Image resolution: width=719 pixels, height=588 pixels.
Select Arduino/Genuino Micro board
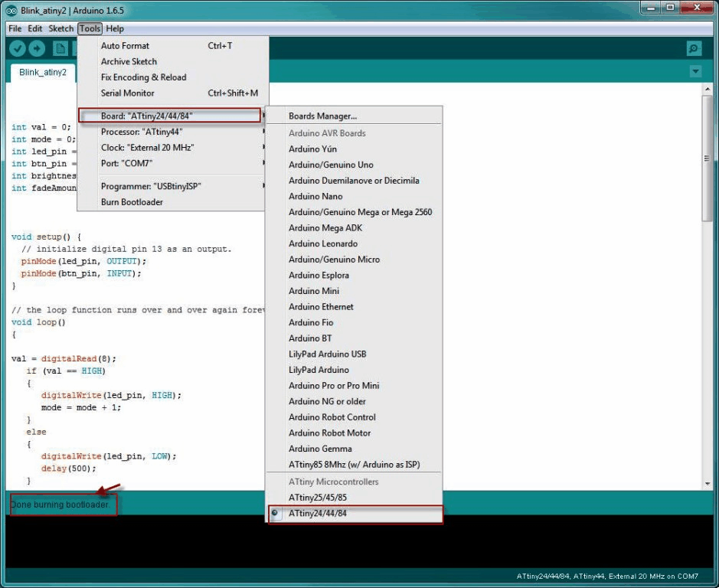[354, 259]
